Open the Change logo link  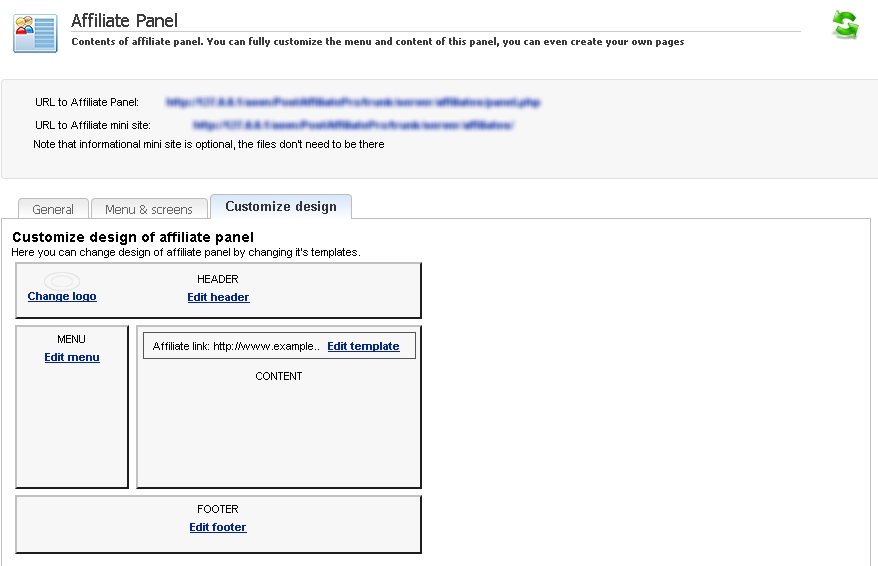pyautogui.click(x=62, y=296)
